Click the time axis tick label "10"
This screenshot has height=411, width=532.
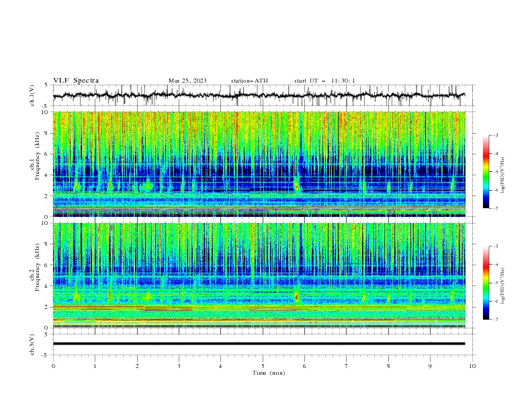472,366
